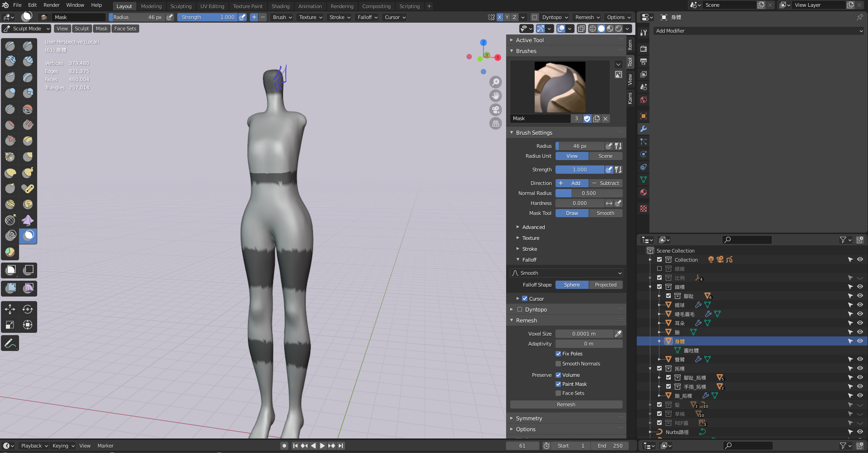Switch to the UV Editing workspace tab
This screenshot has width=868, height=453.
(x=212, y=6)
